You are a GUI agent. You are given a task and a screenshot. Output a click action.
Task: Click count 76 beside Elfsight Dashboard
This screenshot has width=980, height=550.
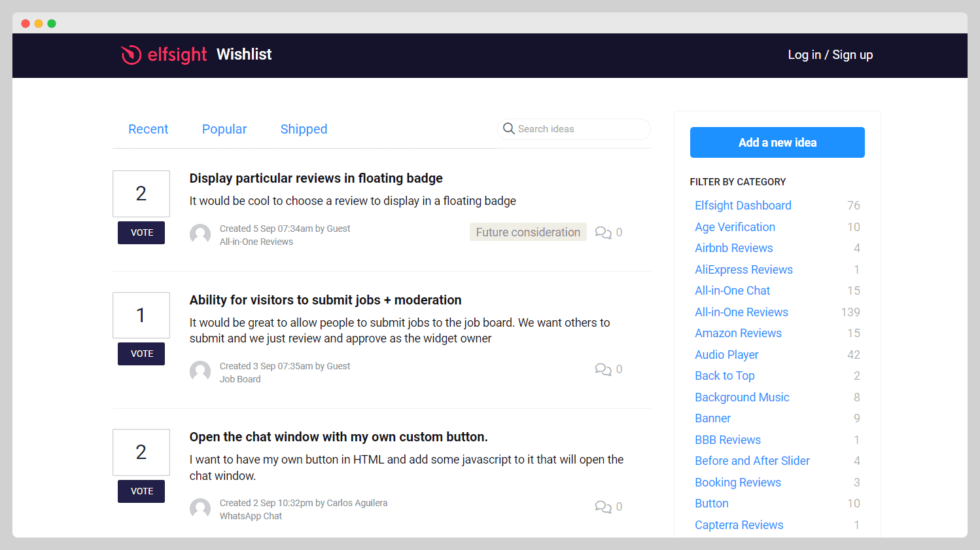click(854, 206)
